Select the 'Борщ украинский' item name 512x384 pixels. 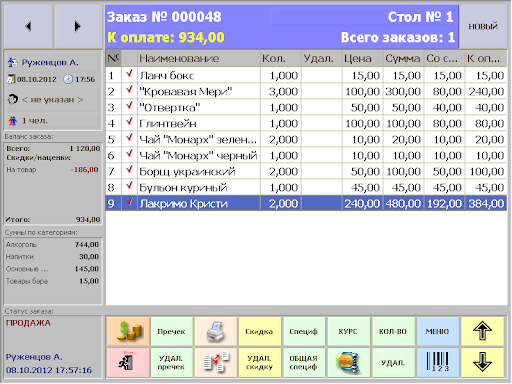pos(187,172)
